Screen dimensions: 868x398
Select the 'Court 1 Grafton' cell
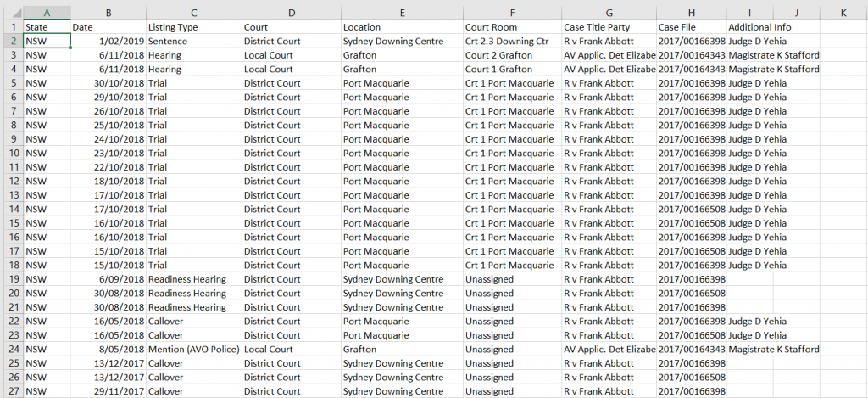(511, 69)
